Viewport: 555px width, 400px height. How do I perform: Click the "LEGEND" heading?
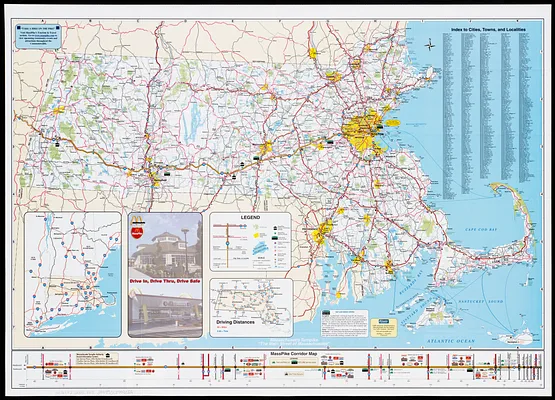pos(250,217)
